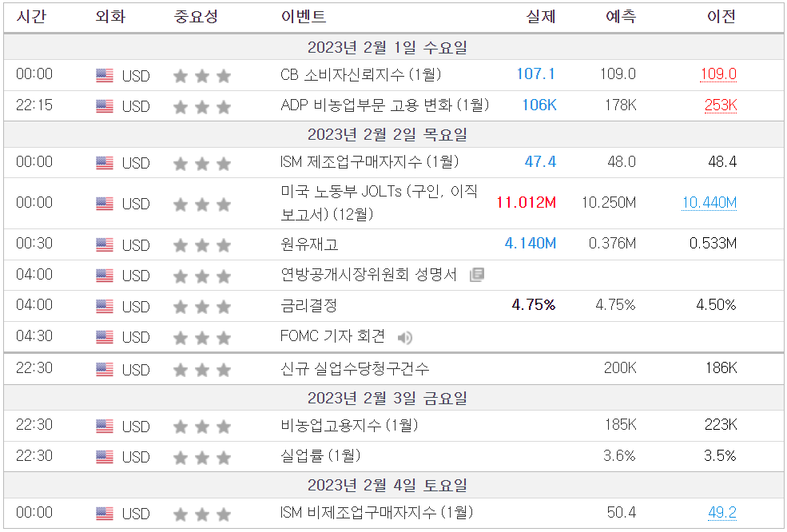This screenshot has height=532, width=787.
Task: Select US flag in 실업률 row
Action: pos(105,457)
